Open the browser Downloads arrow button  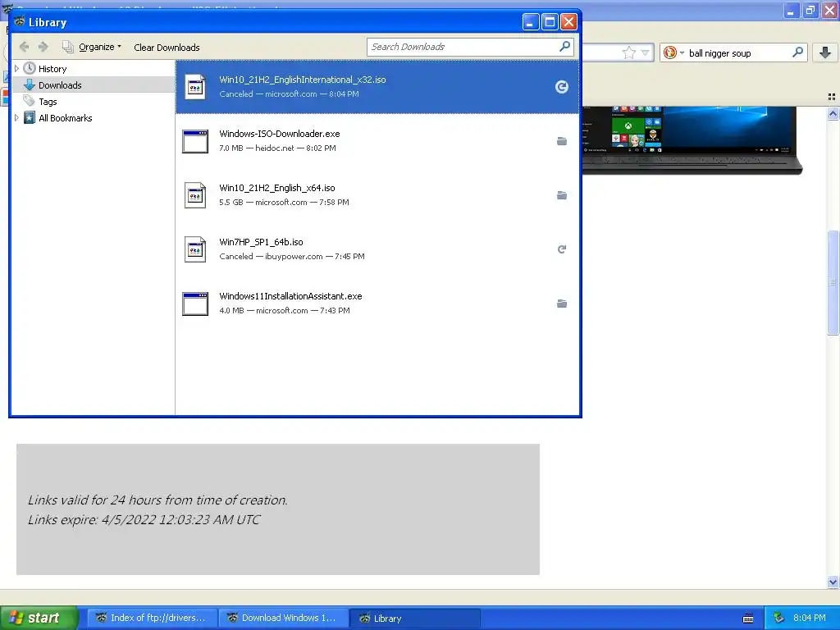(825, 52)
